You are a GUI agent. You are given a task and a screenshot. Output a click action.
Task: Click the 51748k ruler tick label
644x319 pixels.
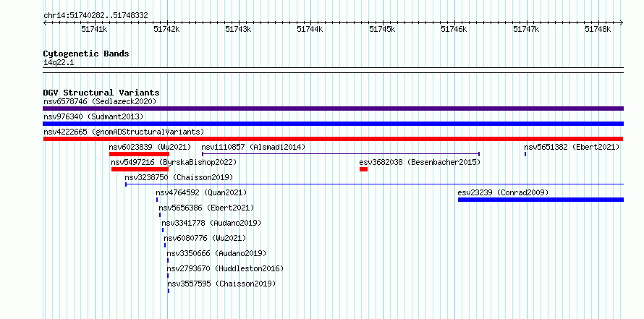click(598, 29)
